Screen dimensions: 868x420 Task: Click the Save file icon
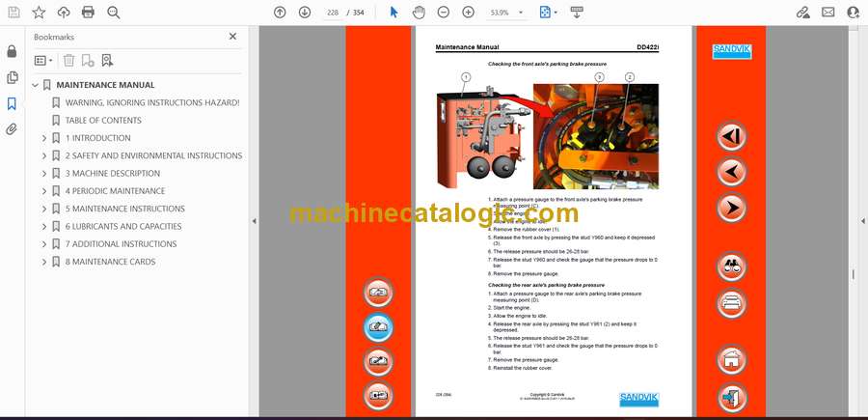click(14, 13)
